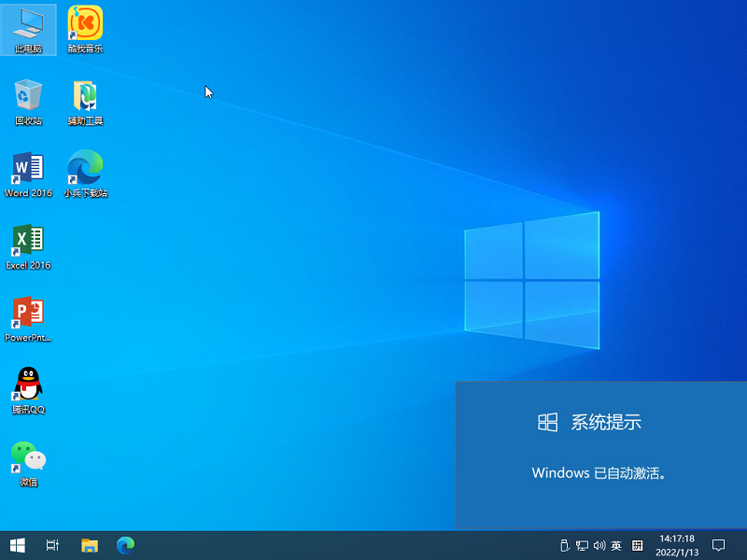Click the IME keyboard mode tray icon

point(638,546)
